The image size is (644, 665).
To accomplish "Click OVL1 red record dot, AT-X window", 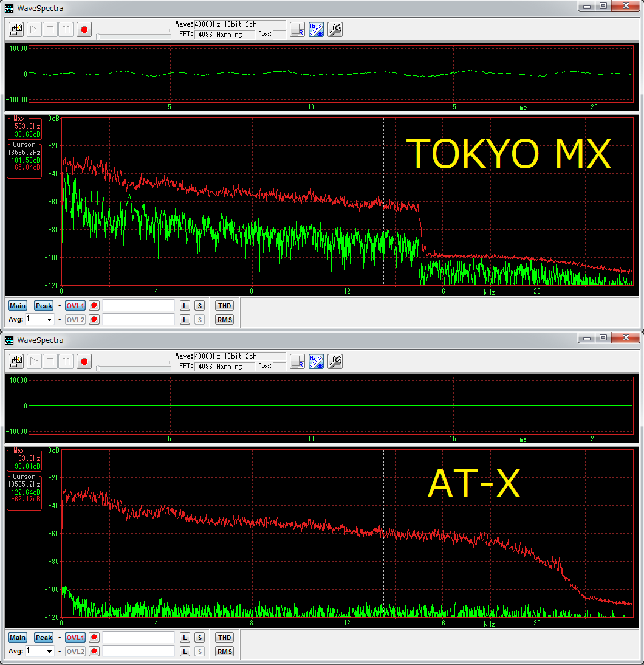I will 94,637.
